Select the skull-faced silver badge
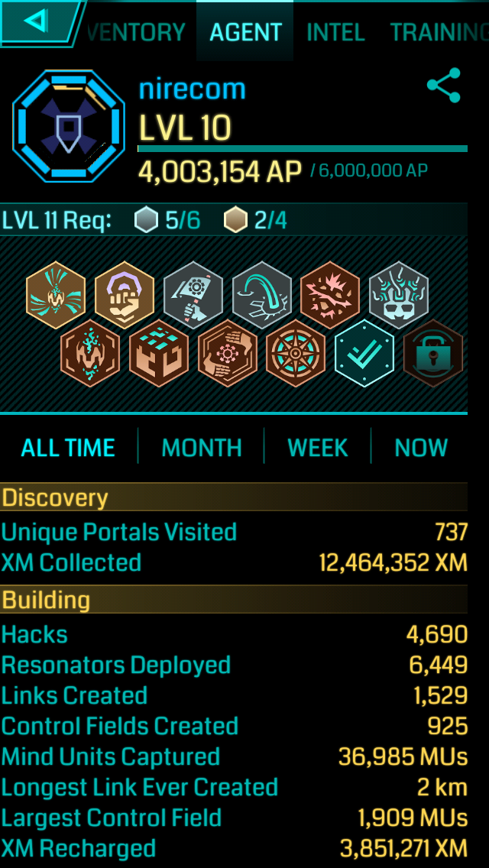The image size is (489, 868). click(399, 295)
